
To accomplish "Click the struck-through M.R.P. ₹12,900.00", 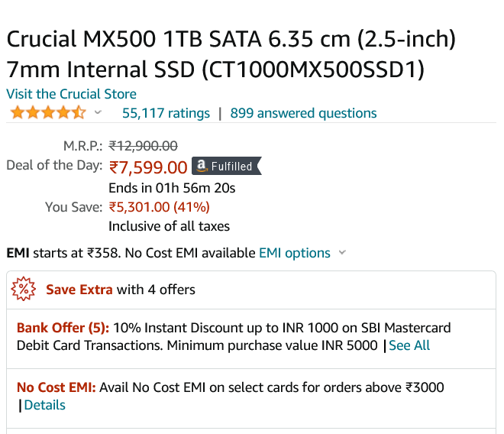I will point(143,146).
